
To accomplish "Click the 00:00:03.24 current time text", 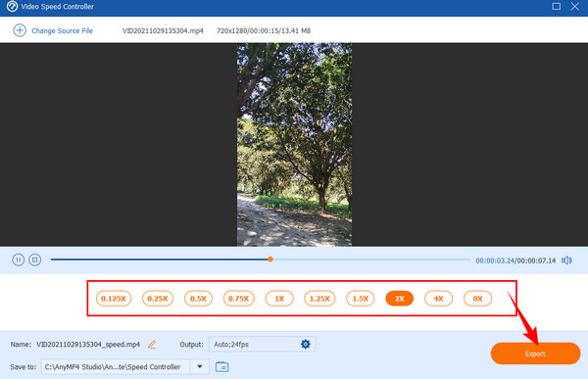I will point(495,261).
